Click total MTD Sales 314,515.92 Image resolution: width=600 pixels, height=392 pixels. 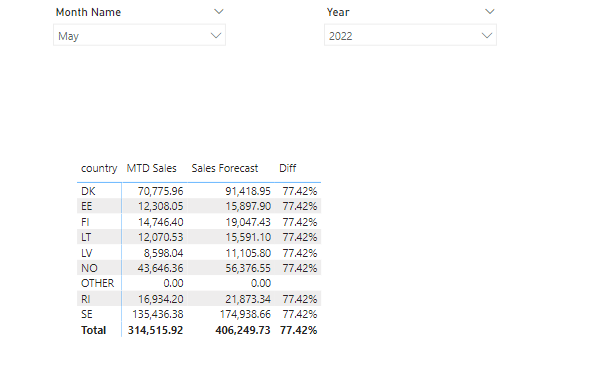click(x=155, y=330)
